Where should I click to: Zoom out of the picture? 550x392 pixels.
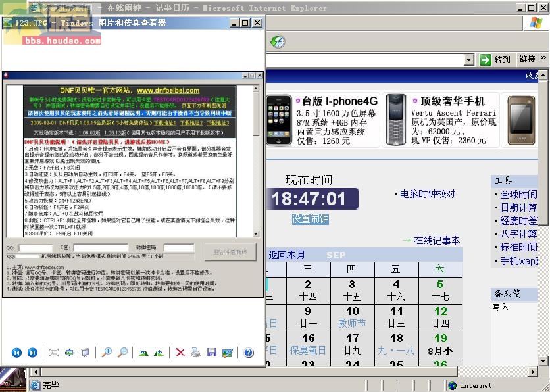(122, 353)
